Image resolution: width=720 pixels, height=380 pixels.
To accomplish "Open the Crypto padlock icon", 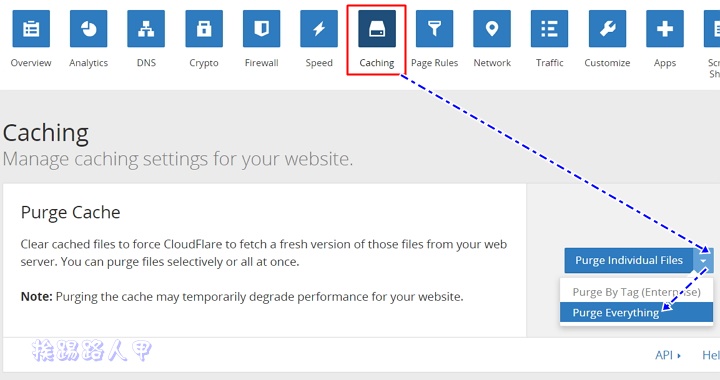I will pyautogui.click(x=204, y=28).
